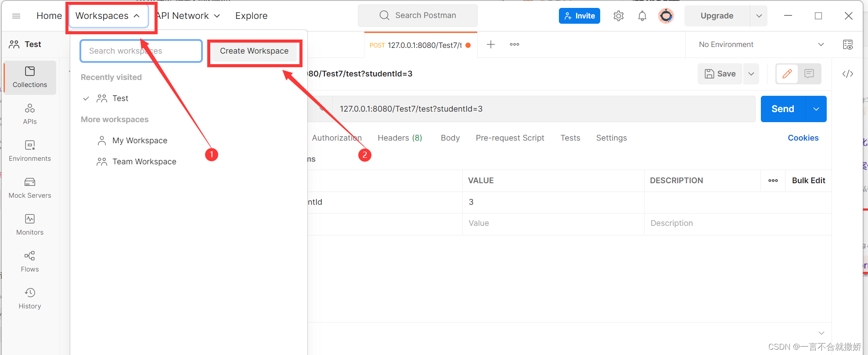Switch to the pencil edit mode icon

coord(787,74)
